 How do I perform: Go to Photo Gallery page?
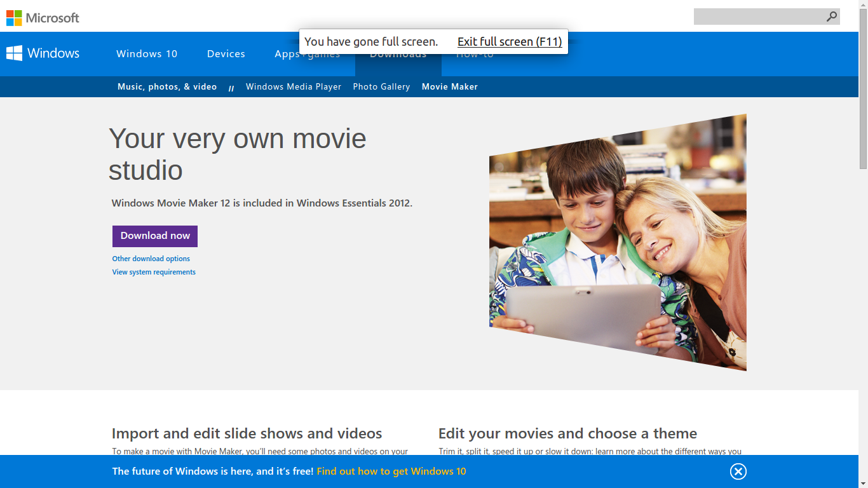tap(381, 86)
